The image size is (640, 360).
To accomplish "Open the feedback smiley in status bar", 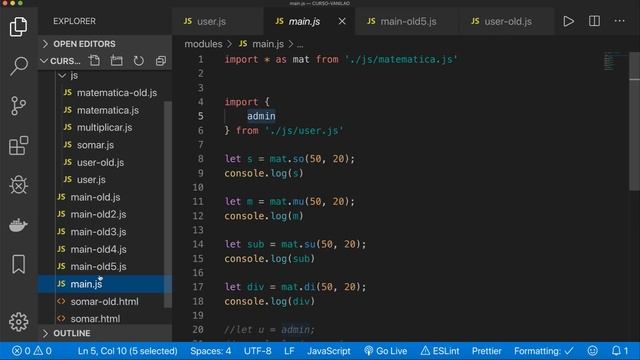I will click(x=593, y=351).
